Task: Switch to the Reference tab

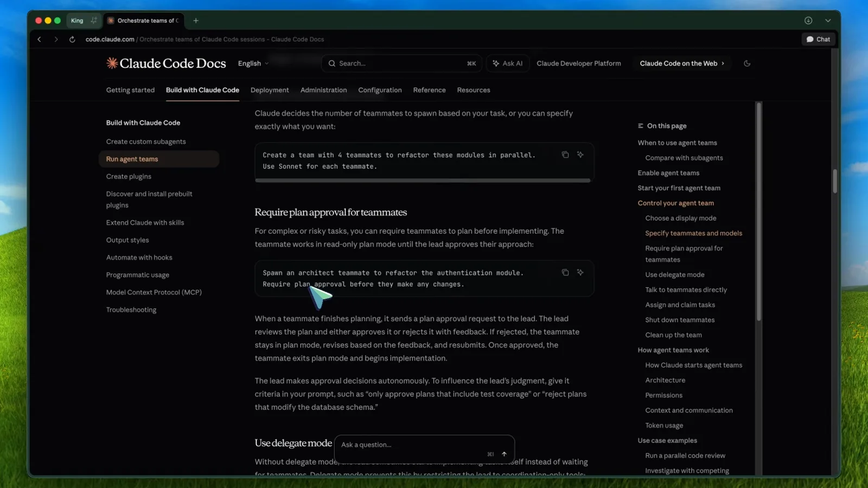Action: click(x=429, y=90)
